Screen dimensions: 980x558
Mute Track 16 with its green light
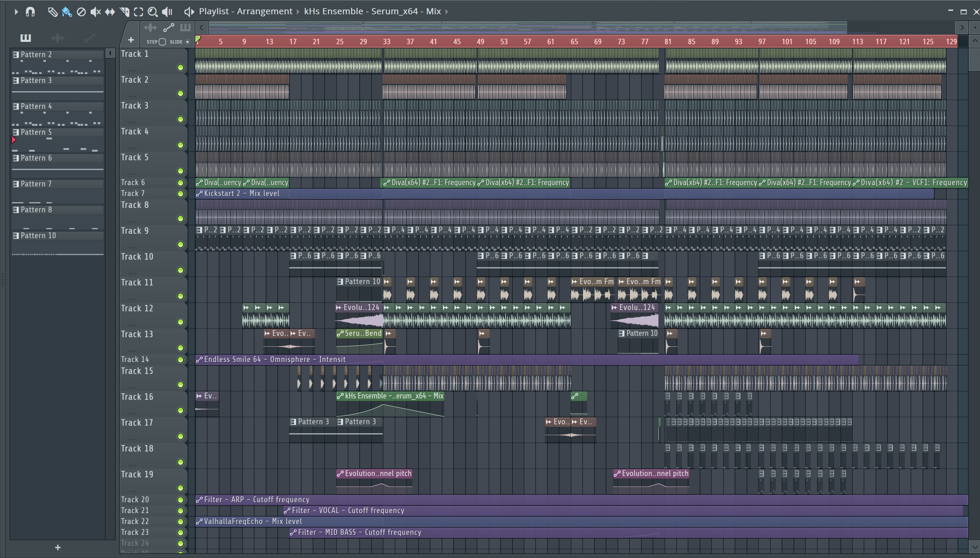point(180,410)
